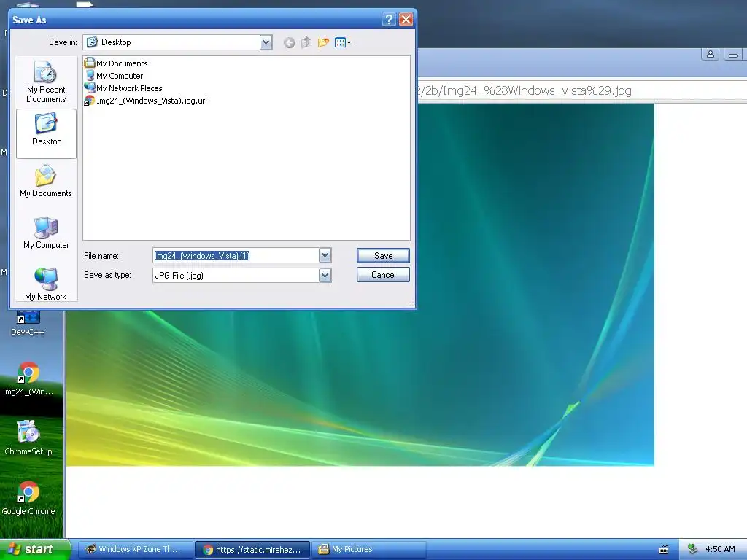This screenshot has height=560, width=747.
Task: Select Img24_(Windows_Vista).jpg.url file
Action: pos(146,100)
